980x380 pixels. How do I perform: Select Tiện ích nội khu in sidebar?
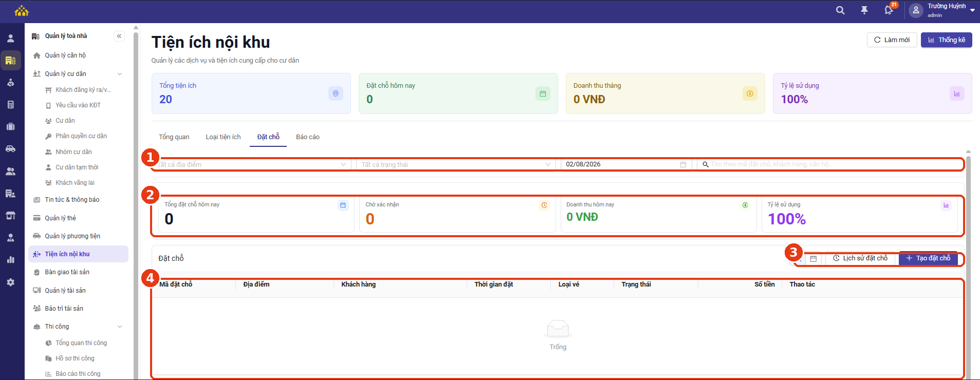coord(78,254)
